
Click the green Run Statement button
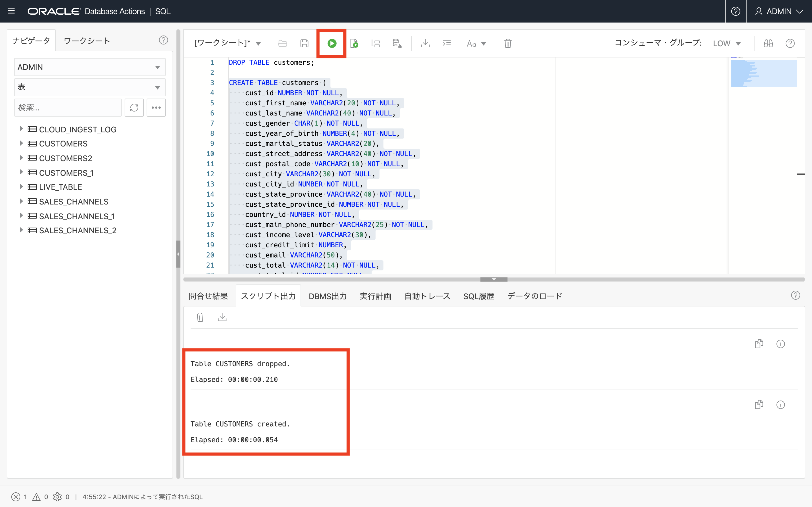click(332, 43)
